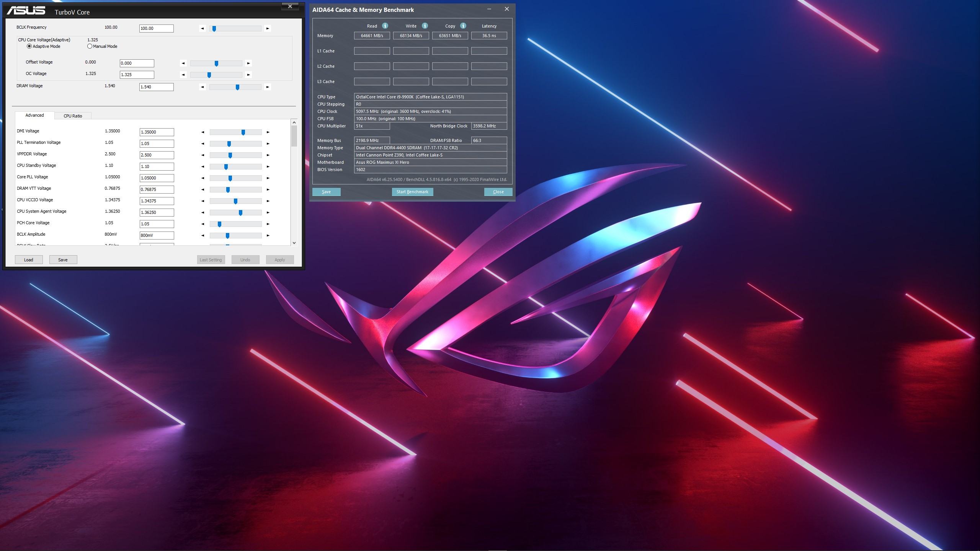Viewport: 980px width, 551px height.
Task: Click the DMI Voltage slider
Action: coord(236,132)
